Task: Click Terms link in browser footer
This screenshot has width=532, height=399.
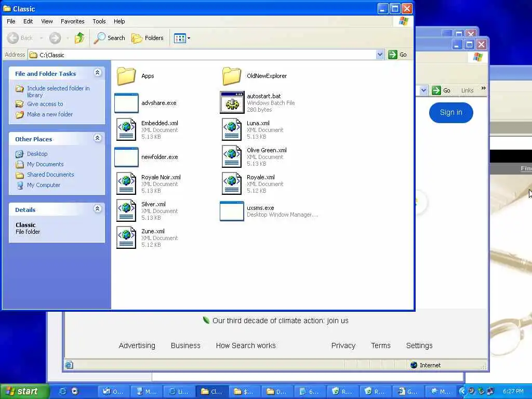Action: click(381, 345)
